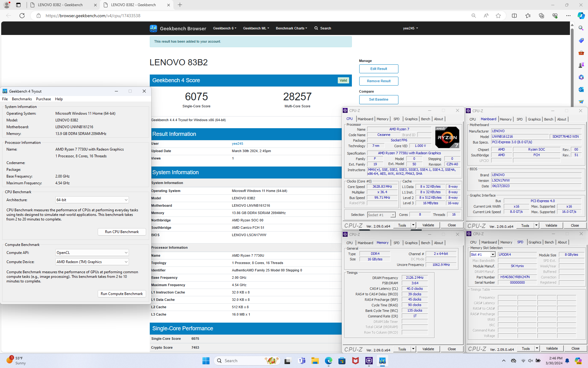The height and width of the screenshot is (368, 588).
Task: Open the Copilot icon in Edge
Action: (581, 16)
